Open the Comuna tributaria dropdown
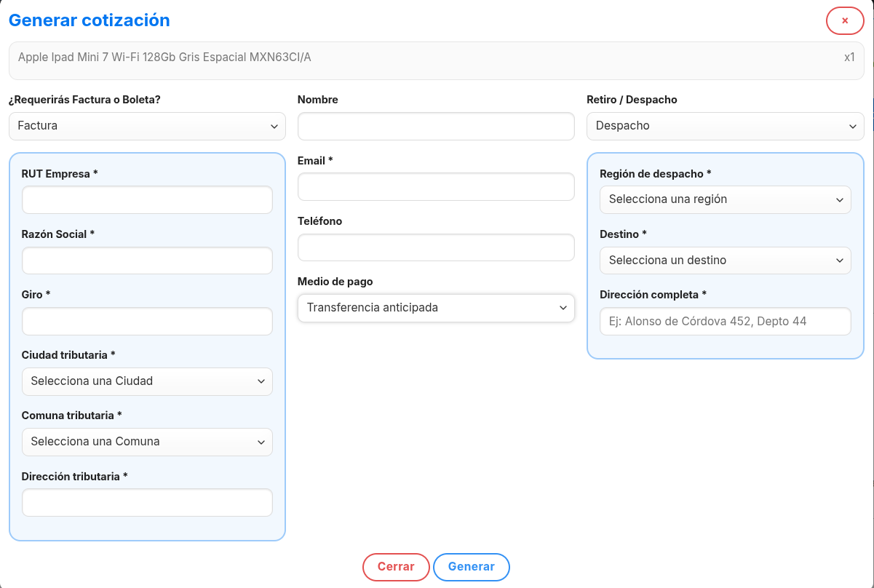Screen dimensions: 874x588 point(147,442)
